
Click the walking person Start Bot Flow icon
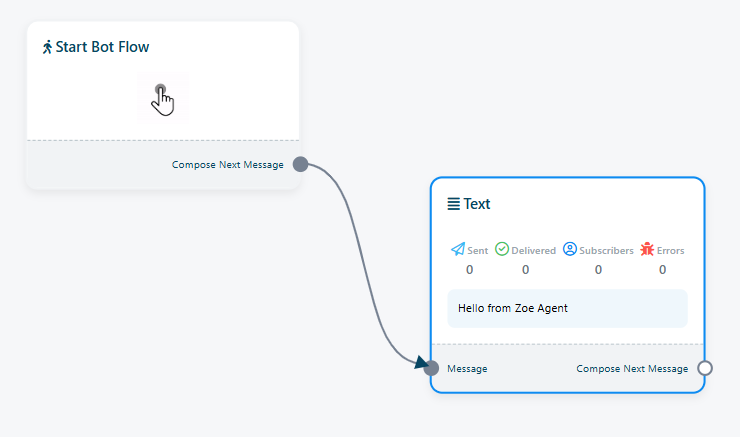pyautogui.click(x=47, y=47)
